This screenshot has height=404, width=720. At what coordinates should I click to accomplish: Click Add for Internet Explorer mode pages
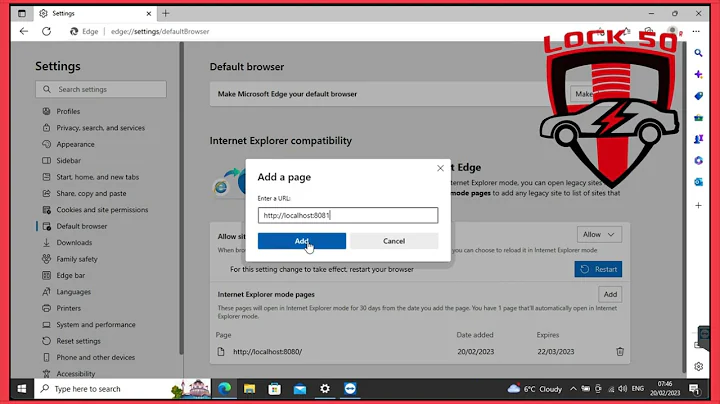(x=610, y=294)
